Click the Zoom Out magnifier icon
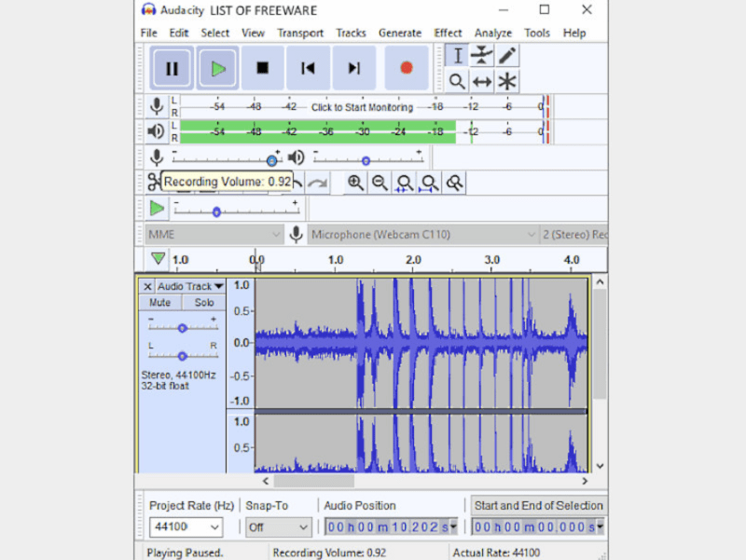746x560 pixels. (x=380, y=183)
